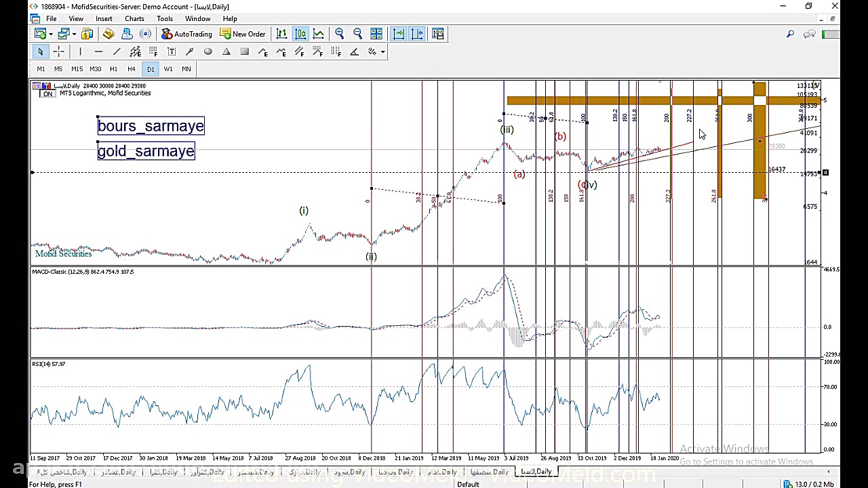Toggle the chart shift option
This screenshot has height=488, width=868.
coord(417,34)
